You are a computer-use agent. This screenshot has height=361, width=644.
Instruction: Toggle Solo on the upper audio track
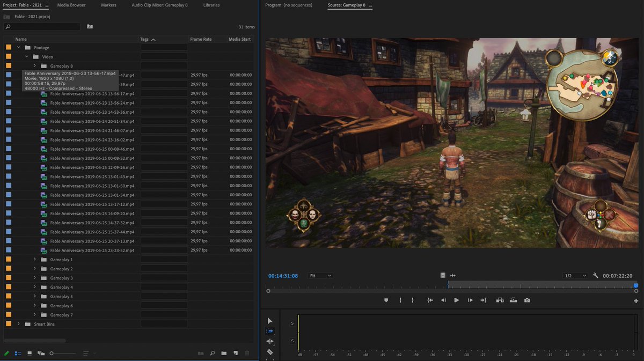pyautogui.click(x=292, y=323)
